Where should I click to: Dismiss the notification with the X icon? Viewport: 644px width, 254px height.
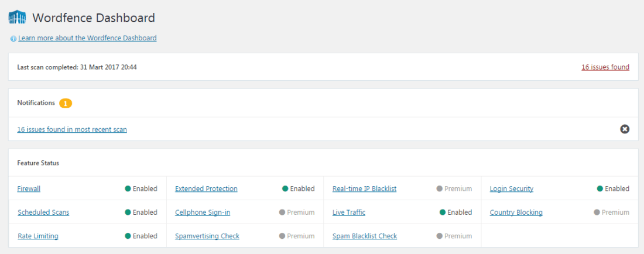(625, 129)
